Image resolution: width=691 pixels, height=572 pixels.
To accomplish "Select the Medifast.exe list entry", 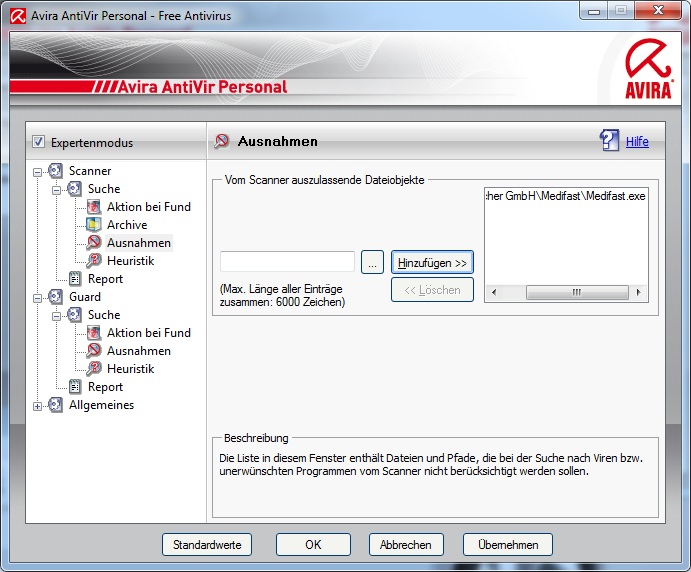I will coord(566,196).
